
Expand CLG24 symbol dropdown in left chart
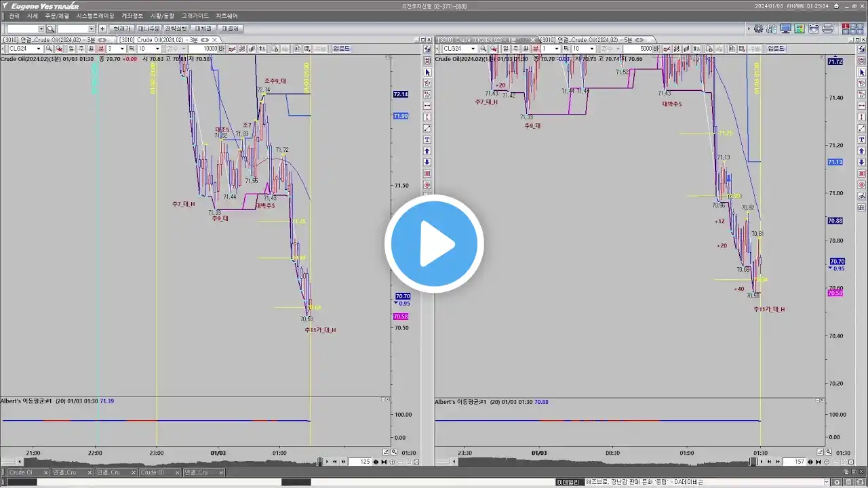click(x=39, y=48)
